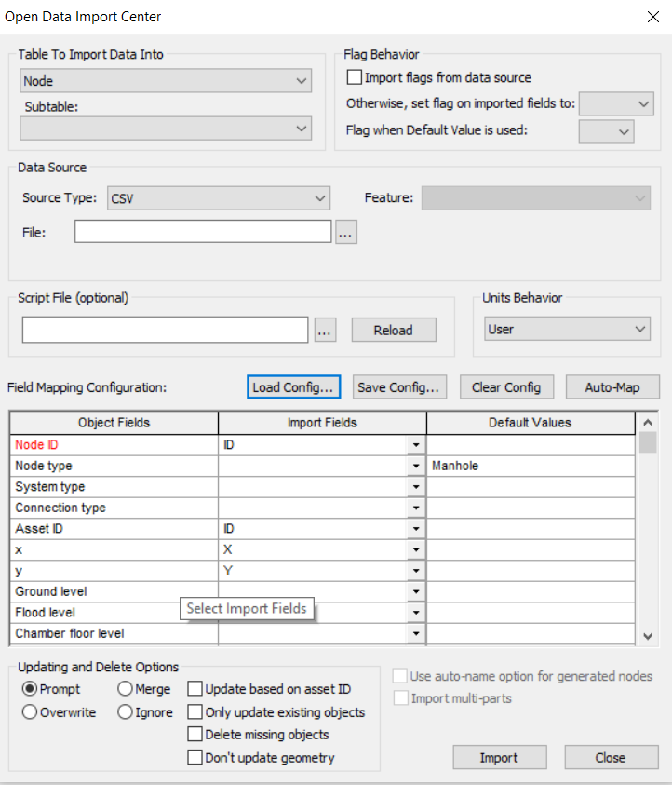The image size is (672, 785).
Task: Browse for a CSV file using the ellipsis button
Action: 345,232
